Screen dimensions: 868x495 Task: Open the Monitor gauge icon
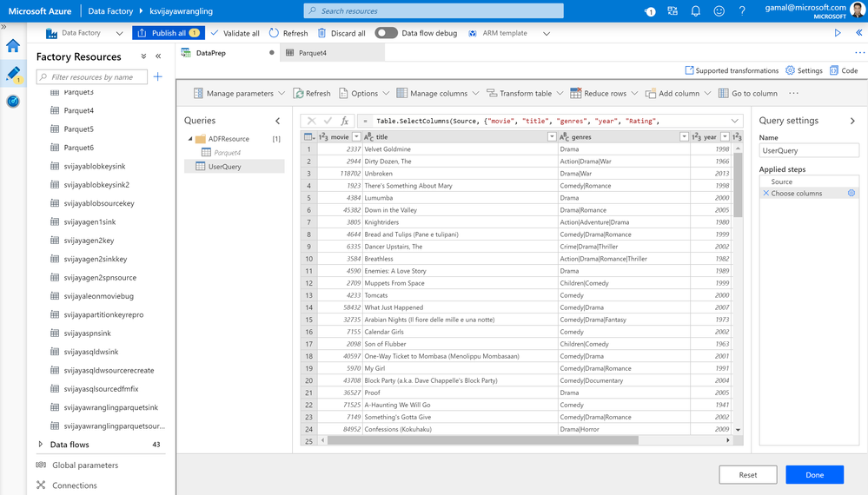13,102
